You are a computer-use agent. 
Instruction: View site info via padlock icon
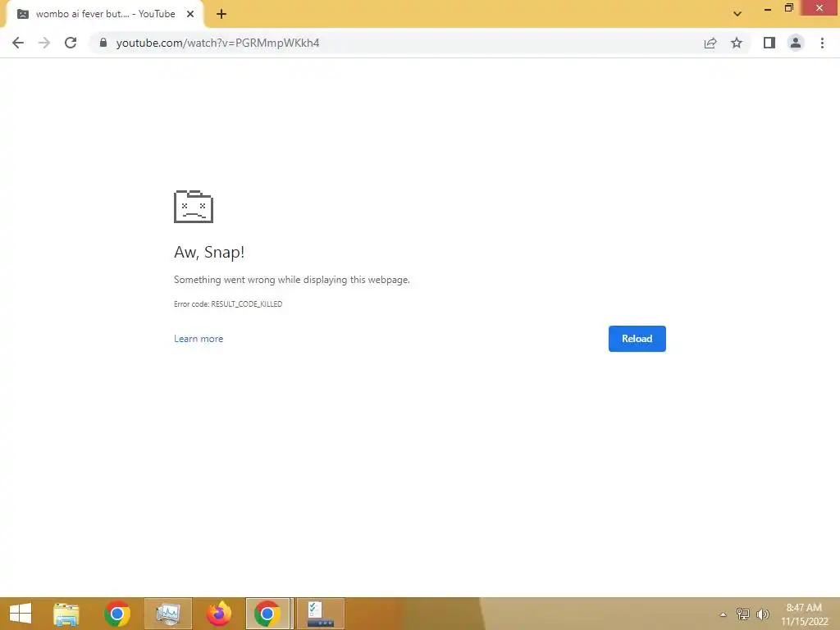click(x=103, y=43)
